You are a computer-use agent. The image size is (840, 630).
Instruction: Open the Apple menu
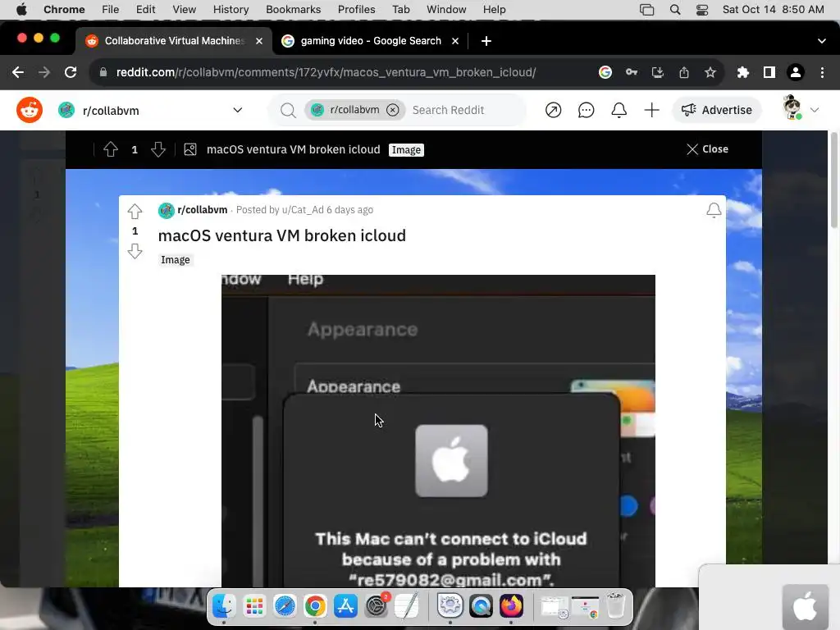21,10
